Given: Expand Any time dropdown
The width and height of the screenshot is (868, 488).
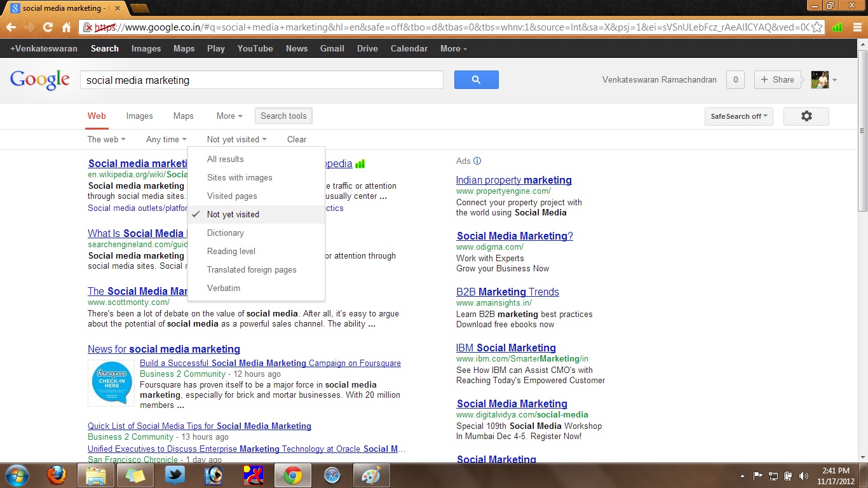Looking at the screenshot, I should [x=166, y=139].
